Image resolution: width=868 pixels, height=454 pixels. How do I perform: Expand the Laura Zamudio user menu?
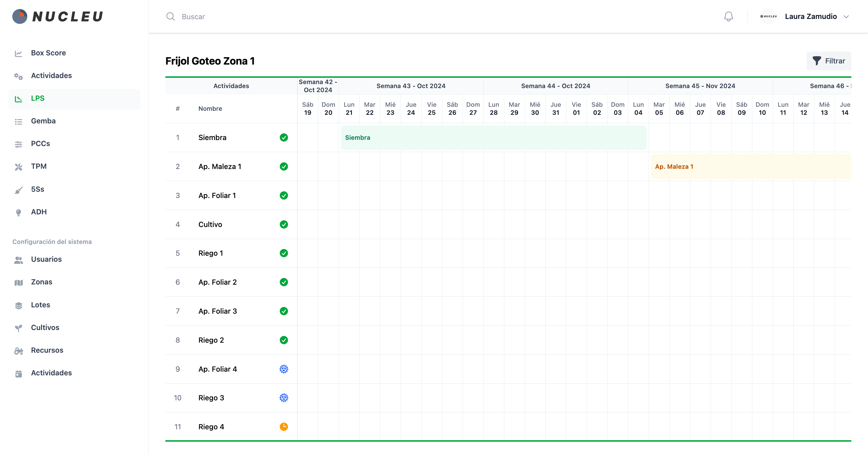846,17
